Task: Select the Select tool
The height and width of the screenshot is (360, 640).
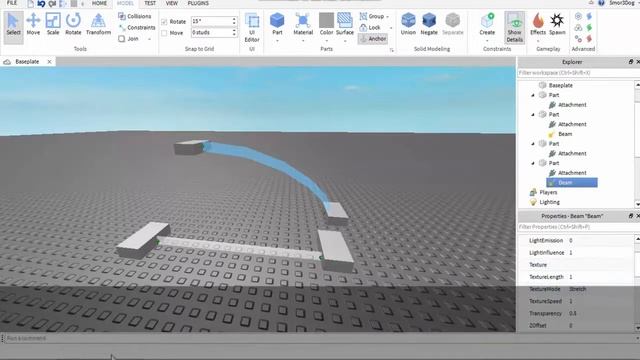Action: click(13, 26)
